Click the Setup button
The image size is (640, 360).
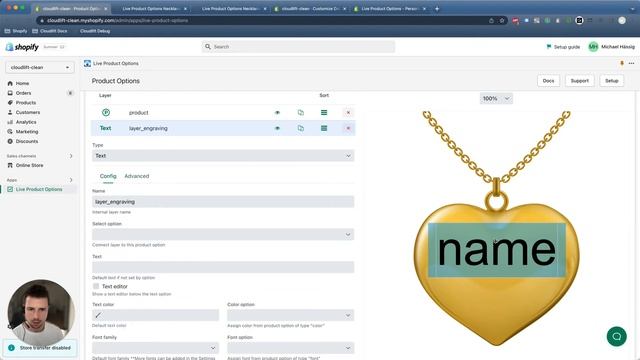pyautogui.click(x=611, y=81)
